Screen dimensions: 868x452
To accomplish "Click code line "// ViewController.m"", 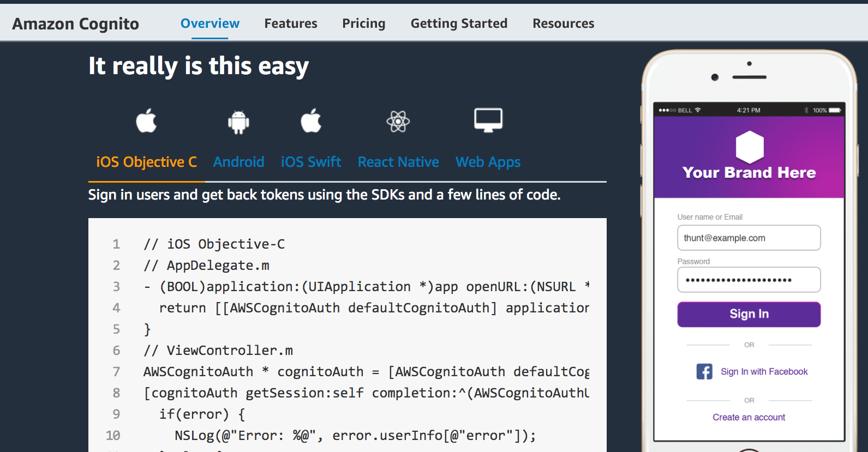I will pyautogui.click(x=218, y=350).
